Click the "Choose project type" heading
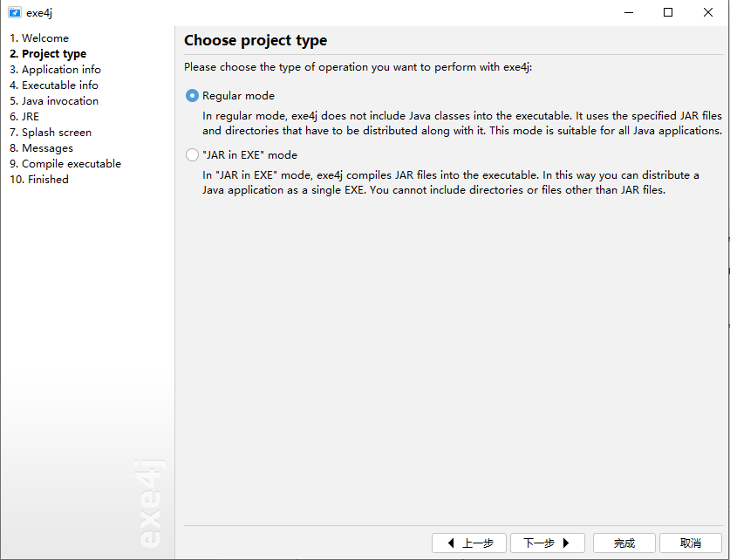The image size is (730, 560). click(256, 40)
